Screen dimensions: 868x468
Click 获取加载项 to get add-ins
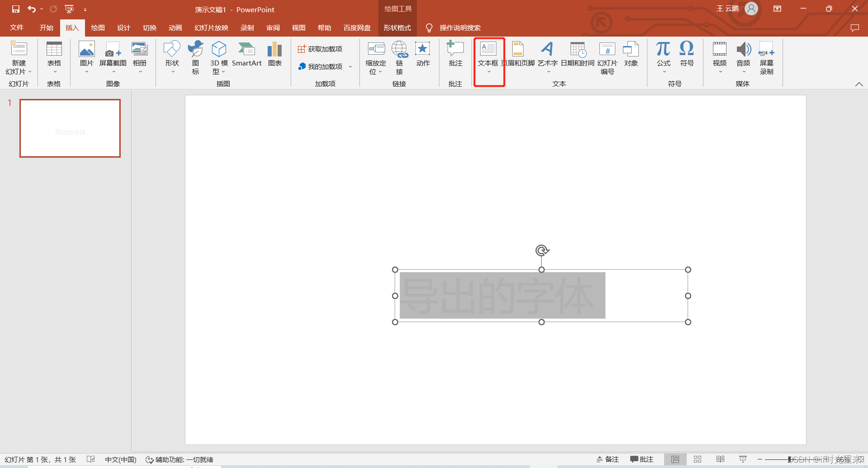[320, 49]
